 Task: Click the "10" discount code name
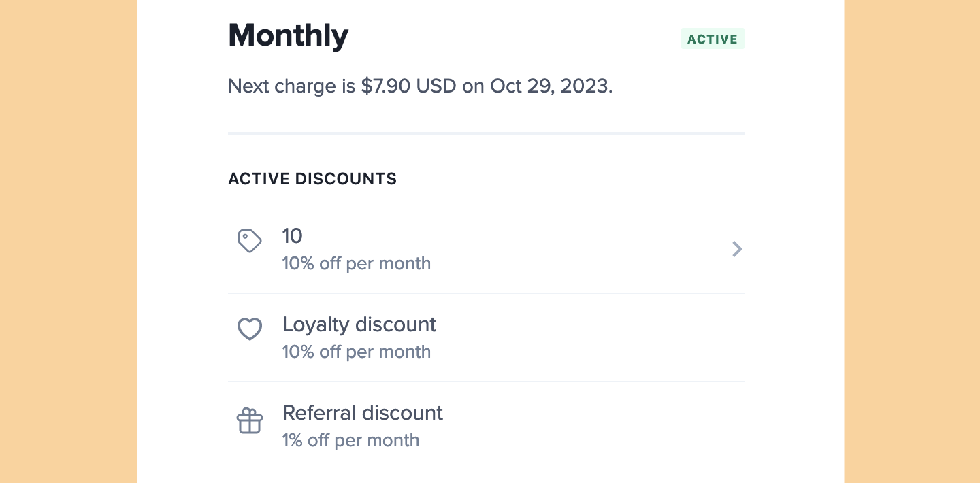tap(292, 236)
